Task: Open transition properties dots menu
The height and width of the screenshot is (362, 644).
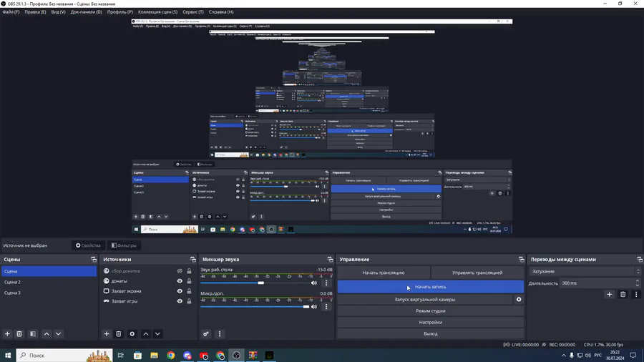Action: pos(636,294)
